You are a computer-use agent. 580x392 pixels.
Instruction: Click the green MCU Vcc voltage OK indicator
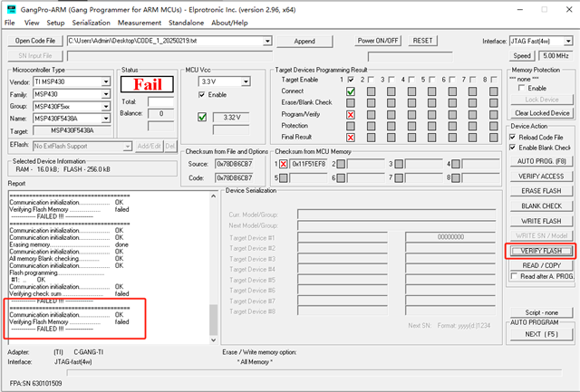[x=202, y=117]
